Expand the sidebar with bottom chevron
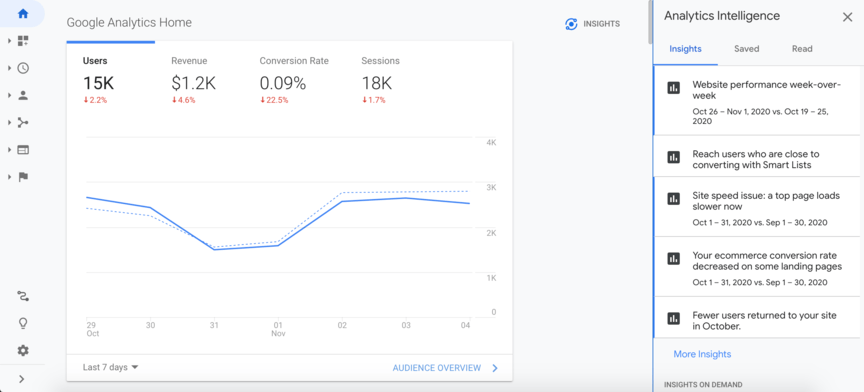 [x=21, y=379]
